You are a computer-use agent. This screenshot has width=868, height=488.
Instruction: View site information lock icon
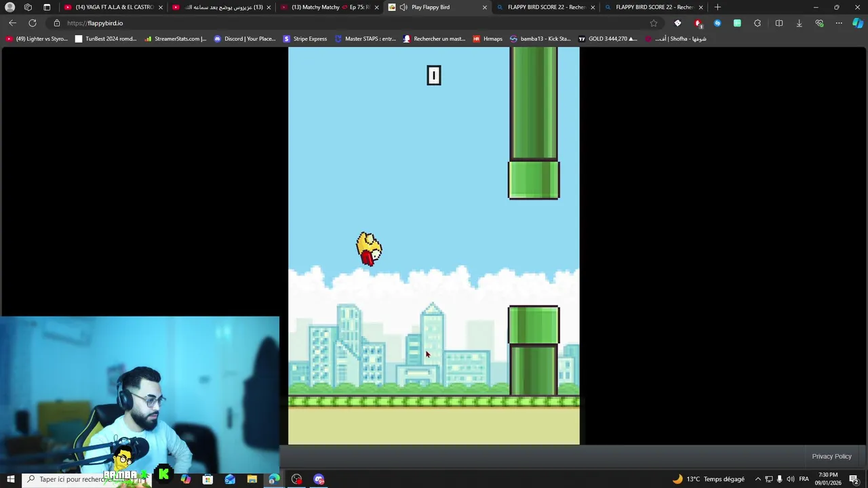(x=57, y=23)
